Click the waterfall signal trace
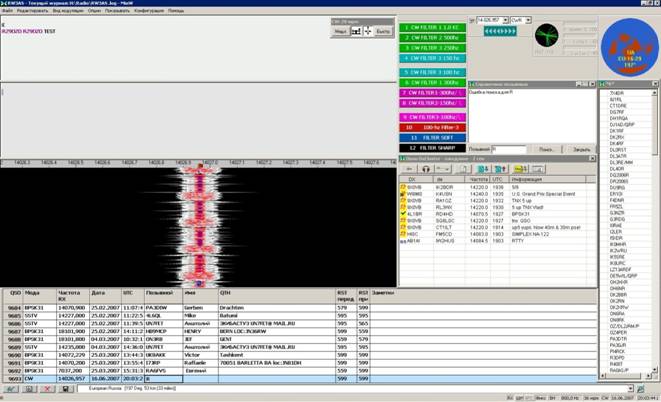This screenshot has height=402, width=661. click(199, 228)
